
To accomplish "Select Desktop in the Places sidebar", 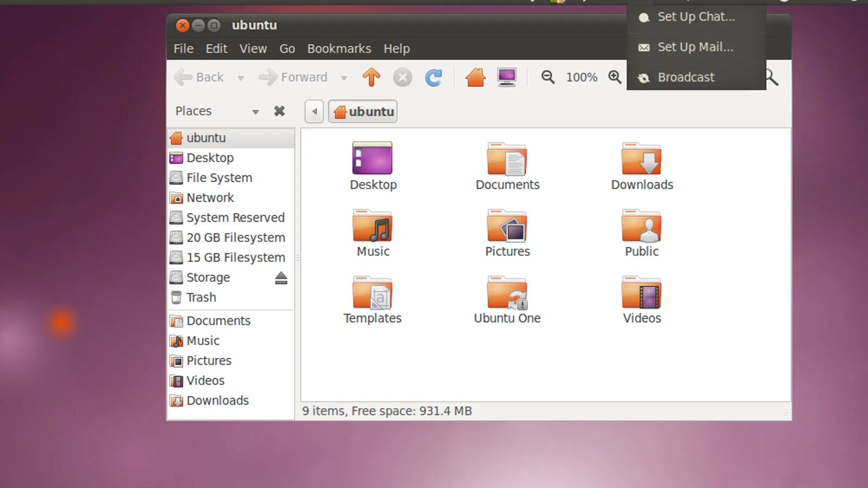I will (x=231, y=158).
